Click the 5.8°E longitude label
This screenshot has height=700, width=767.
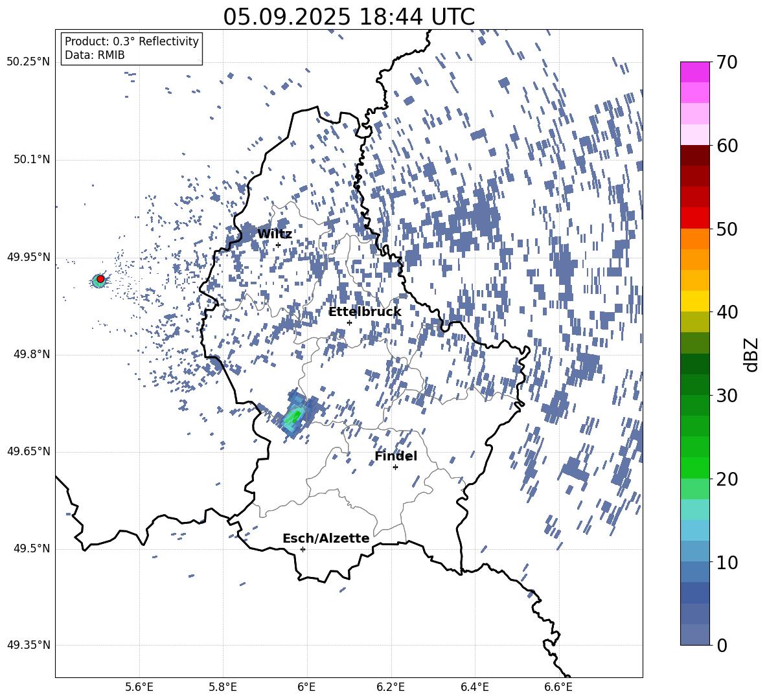click(x=223, y=688)
